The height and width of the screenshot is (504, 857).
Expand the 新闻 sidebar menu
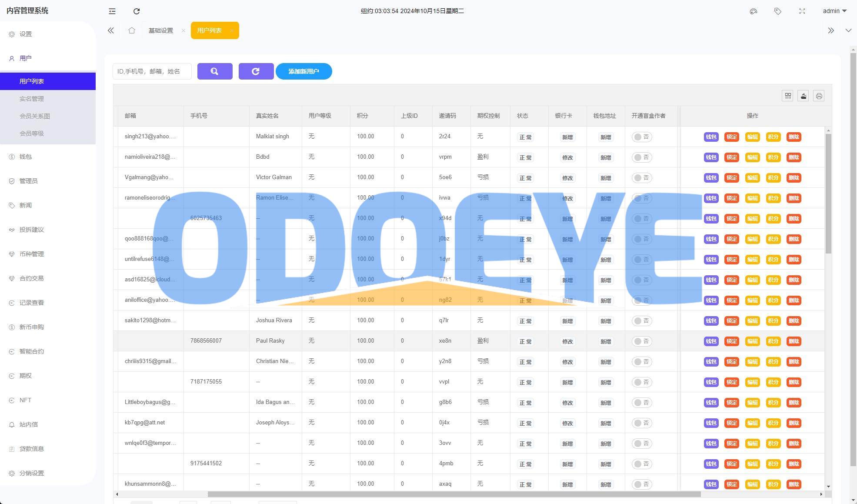[x=48, y=205]
